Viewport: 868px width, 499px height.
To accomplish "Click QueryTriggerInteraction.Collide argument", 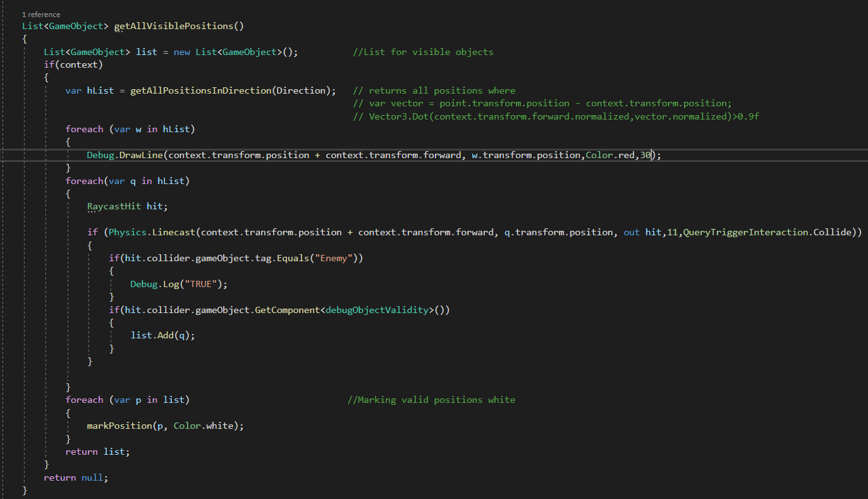I will pos(767,232).
